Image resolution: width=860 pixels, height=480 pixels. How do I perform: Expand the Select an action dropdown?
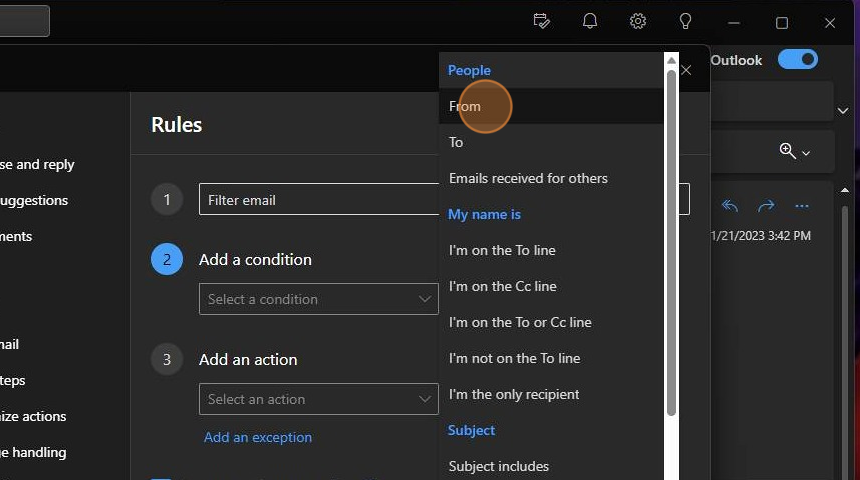click(x=318, y=399)
